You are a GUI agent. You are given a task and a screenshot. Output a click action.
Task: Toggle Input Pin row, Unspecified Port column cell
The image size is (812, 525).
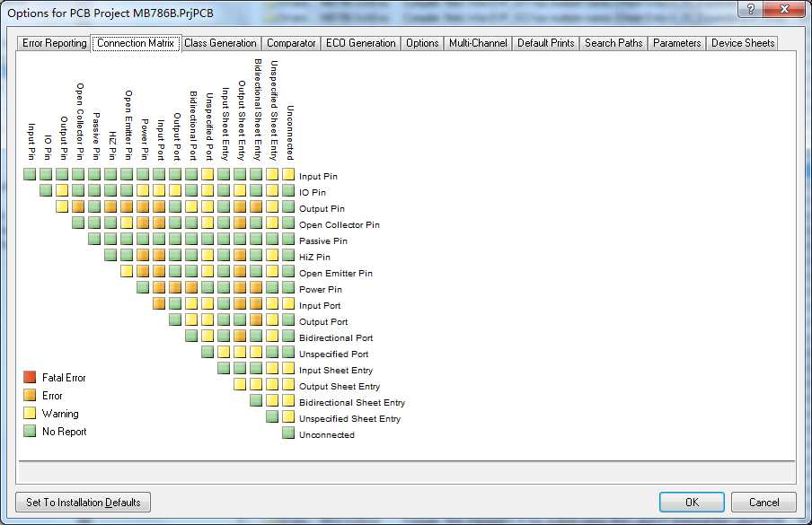(x=207, y=174)
